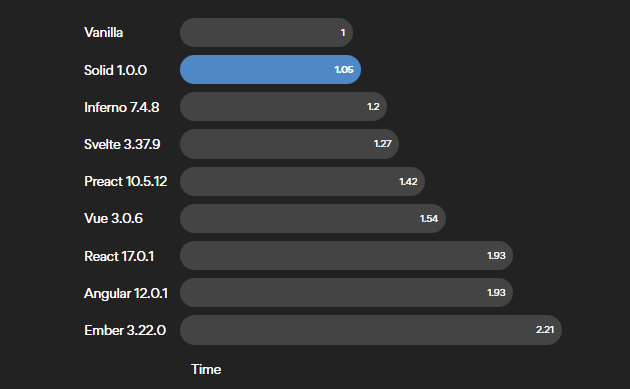Click the Svelte 3.37.9 label

122,144
